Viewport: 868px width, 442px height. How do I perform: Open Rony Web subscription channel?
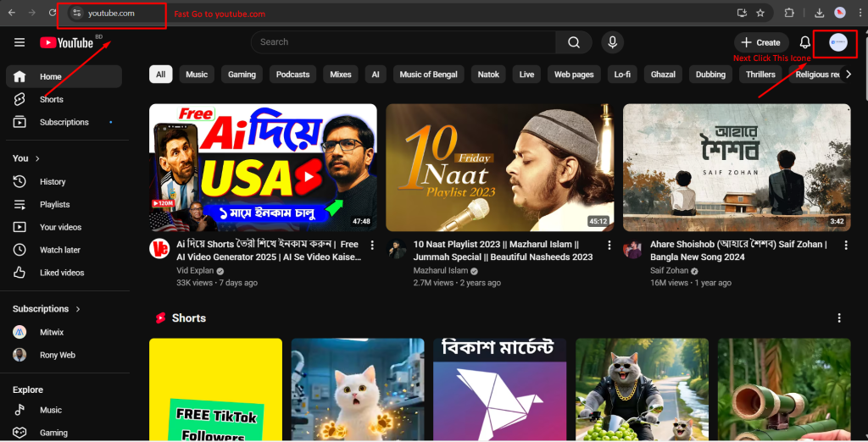pyautogui.click(x=64, y=355)
